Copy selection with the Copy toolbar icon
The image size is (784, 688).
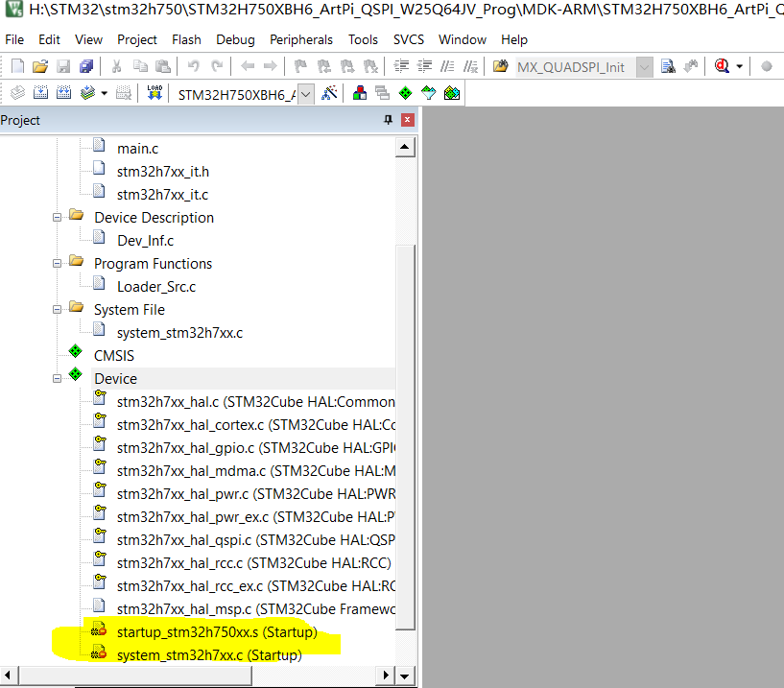pos(141,65)
